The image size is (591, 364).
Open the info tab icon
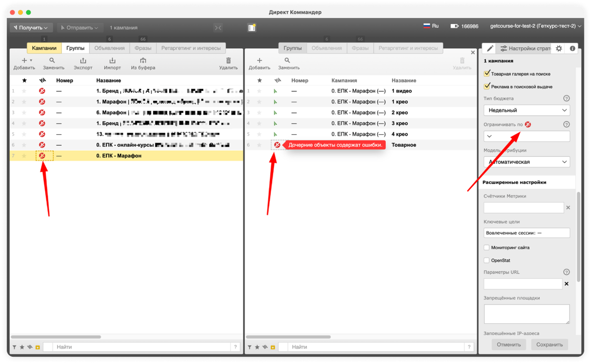[572, 48]
